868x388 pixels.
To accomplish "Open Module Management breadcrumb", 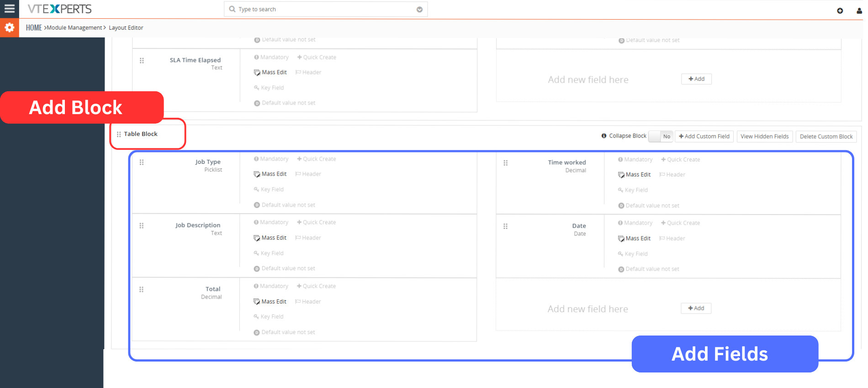I will [74, 28].
